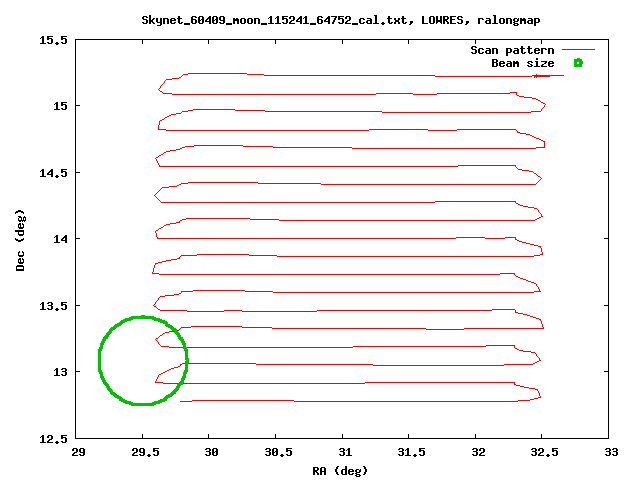Click the y-axis tick label 13
The width and height of the screenshot is (640, 480).
tap(60, 372)
